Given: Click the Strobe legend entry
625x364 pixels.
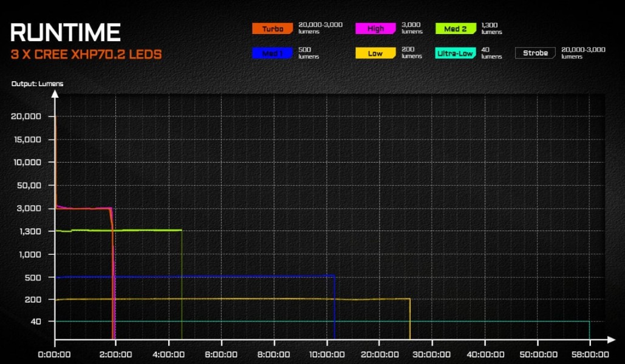Looking at the screenshot, I should pos(534,52).
